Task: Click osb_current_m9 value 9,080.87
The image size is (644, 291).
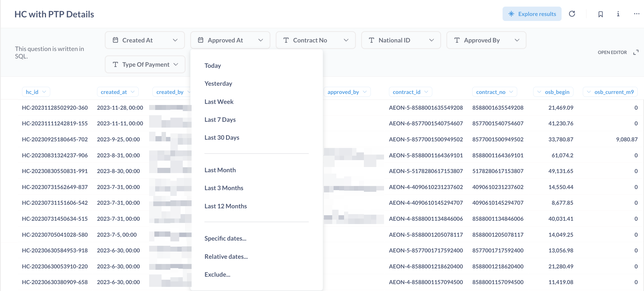Action: [627, 139]
